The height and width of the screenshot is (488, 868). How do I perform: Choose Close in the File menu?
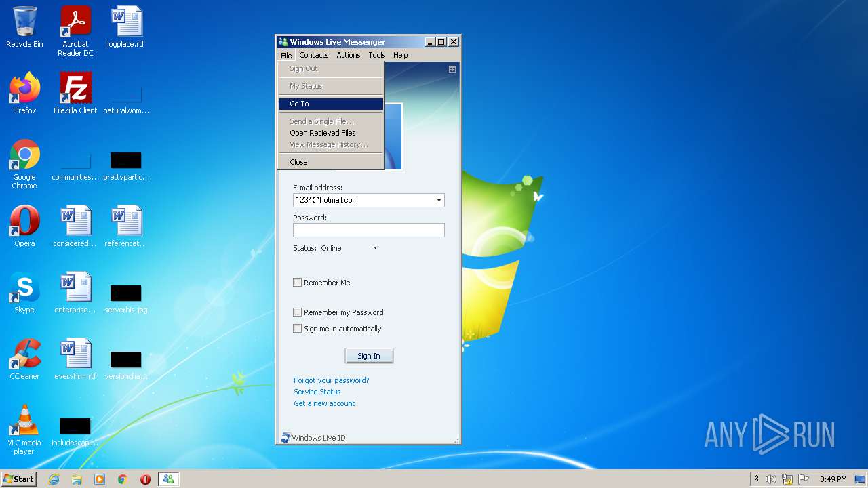tap(331, 162)
